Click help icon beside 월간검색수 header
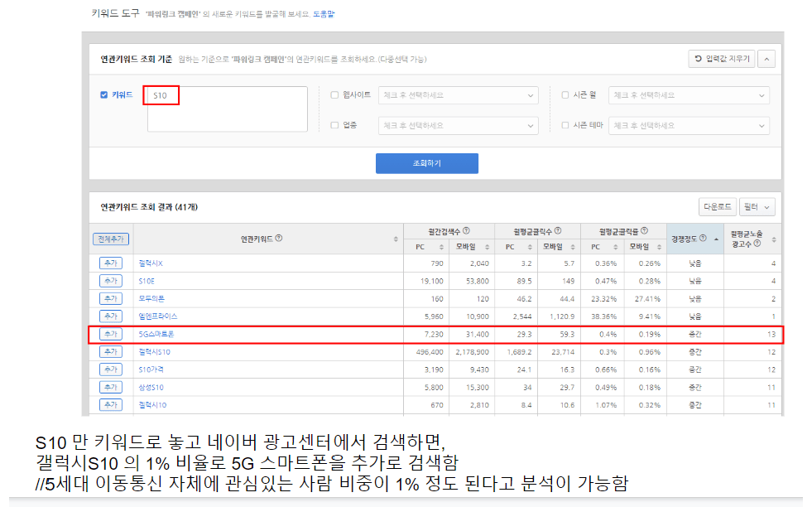Viewport: 812px width, 507px height. coord(466,231)
